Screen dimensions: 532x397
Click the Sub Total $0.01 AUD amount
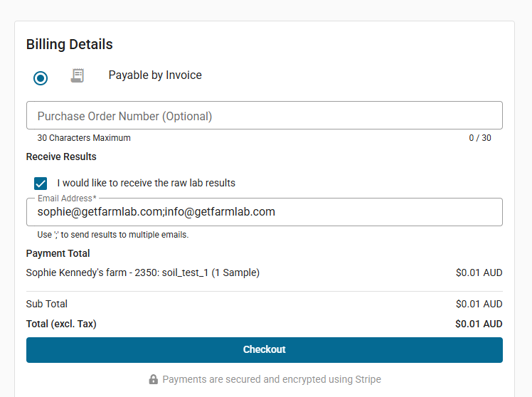pos(479,304)
